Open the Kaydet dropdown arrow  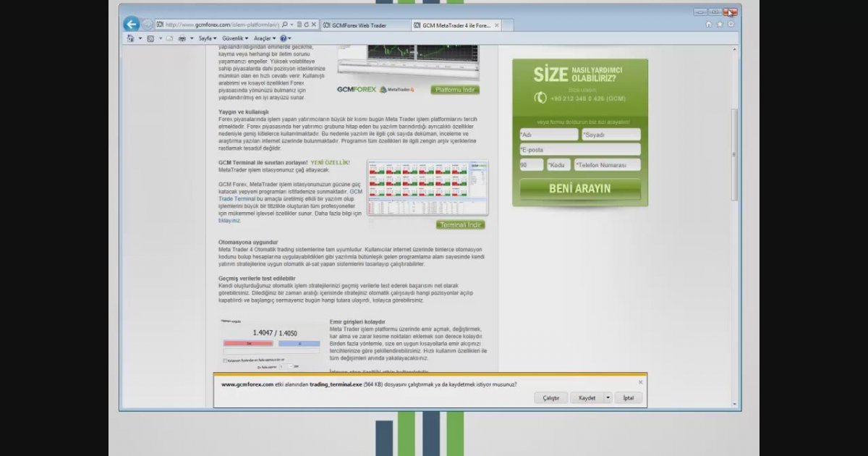608,397
